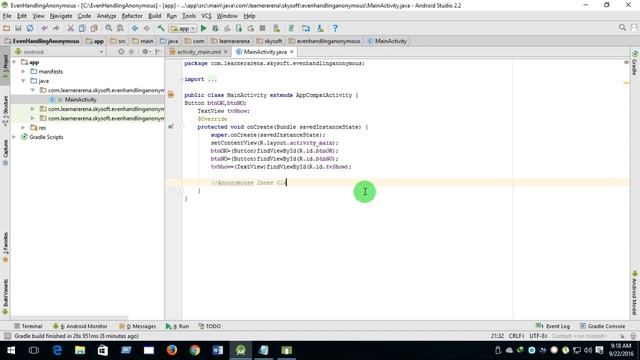Toggle the Structure side panel tab
The height and width of the screenshot is (360, 640).
5,111
